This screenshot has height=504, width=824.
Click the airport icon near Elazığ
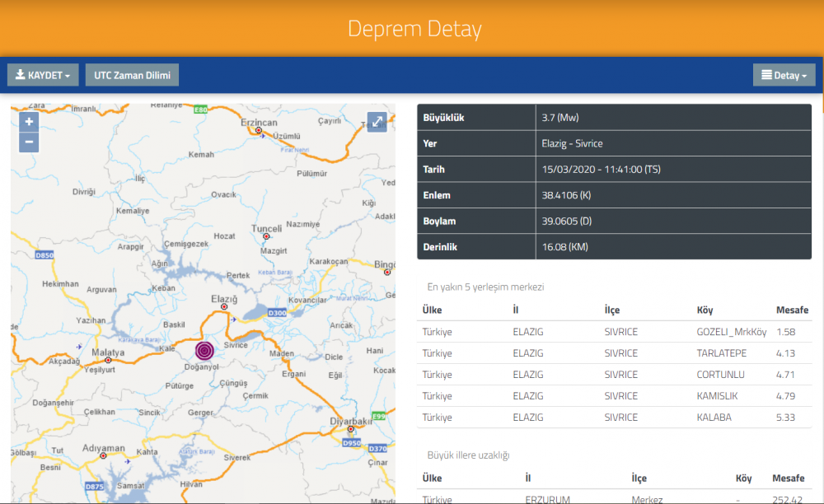[235, 318]
